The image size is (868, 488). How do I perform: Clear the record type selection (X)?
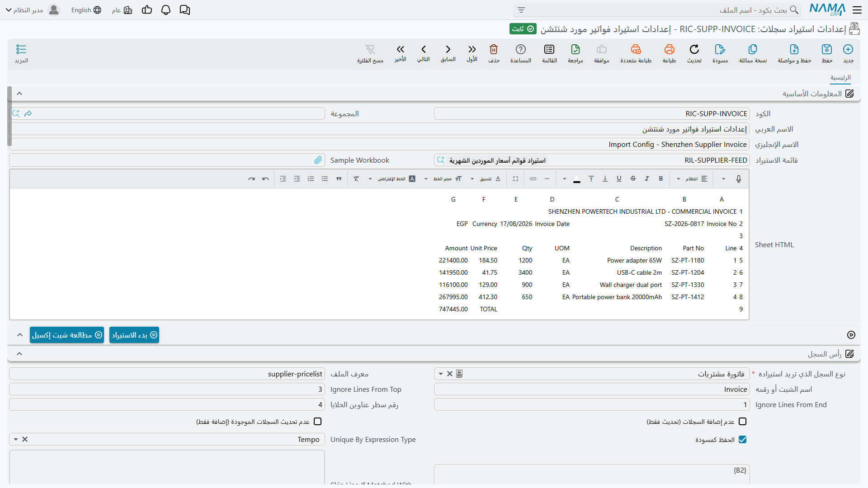(450, 374)
